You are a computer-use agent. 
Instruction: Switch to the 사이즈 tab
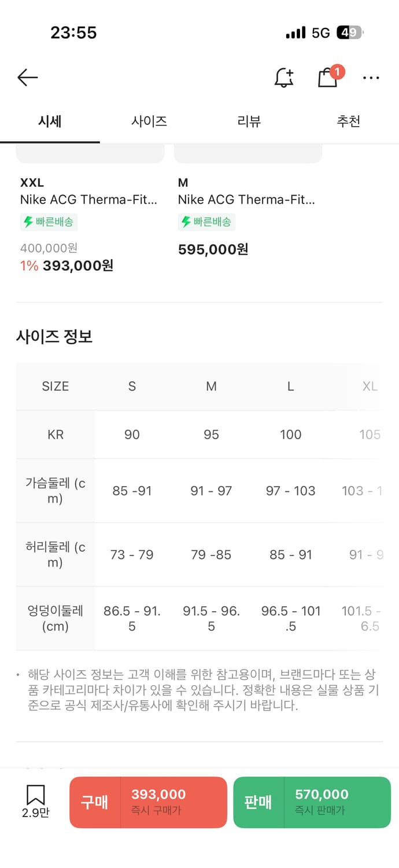click(x=149, y=122)
